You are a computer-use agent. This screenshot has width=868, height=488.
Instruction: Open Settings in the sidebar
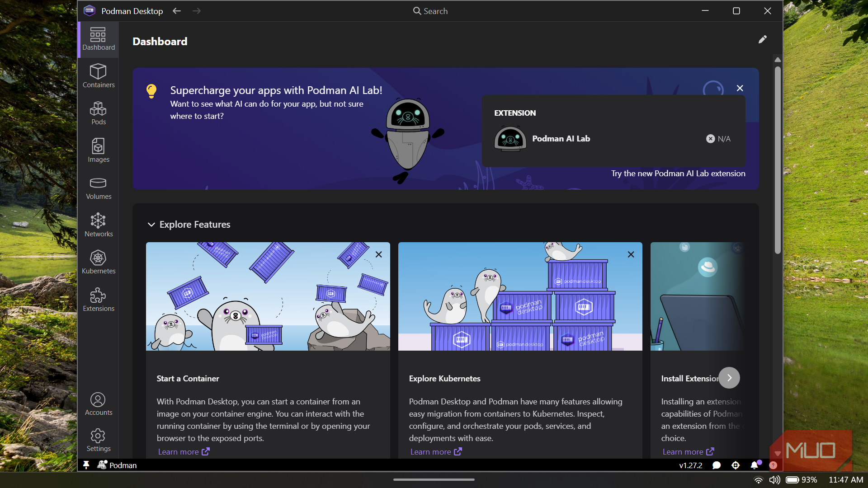[99, 441]
